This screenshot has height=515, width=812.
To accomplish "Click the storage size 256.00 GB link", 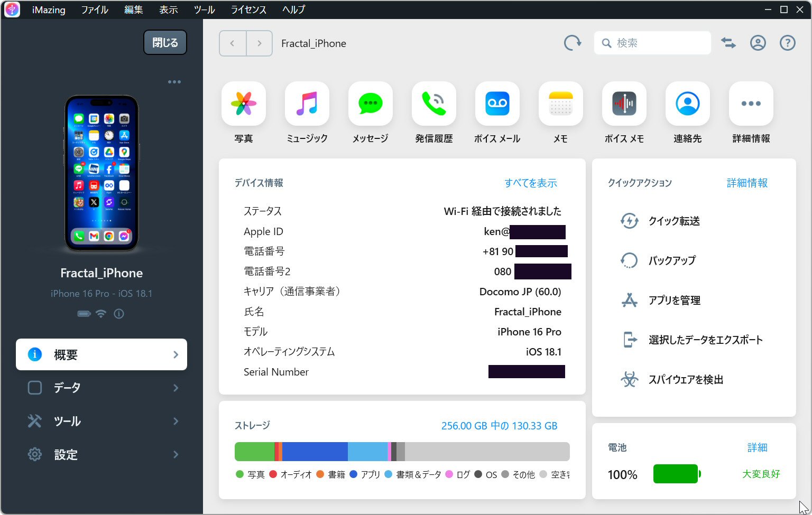I will (499, 426).
